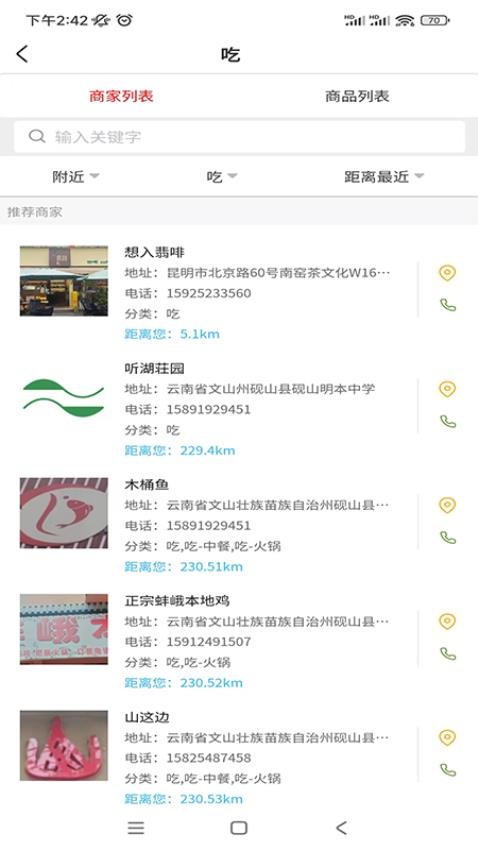Expand the 距离最近 sorting dropdown

pyautogui.click(x=384, y=177)
